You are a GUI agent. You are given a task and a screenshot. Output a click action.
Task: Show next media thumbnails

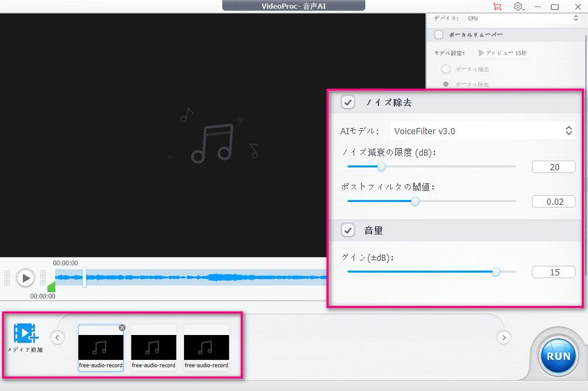pos(504,337)
